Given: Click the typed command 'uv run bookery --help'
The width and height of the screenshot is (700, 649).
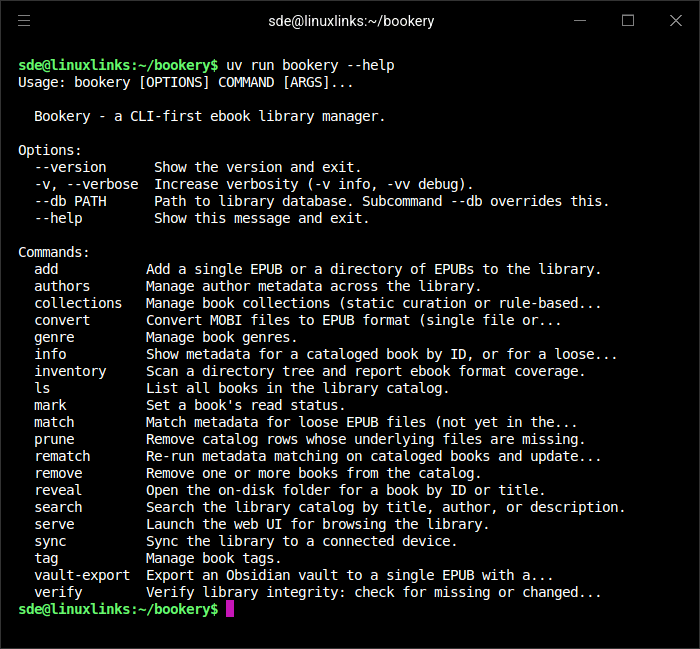Looking at the screenshot, I should point(310,66).
